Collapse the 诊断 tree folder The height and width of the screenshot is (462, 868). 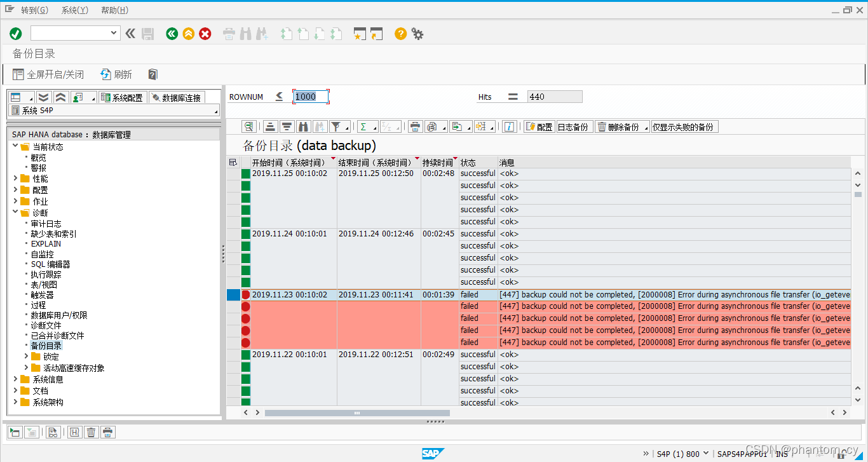click(x=16, y=212)
